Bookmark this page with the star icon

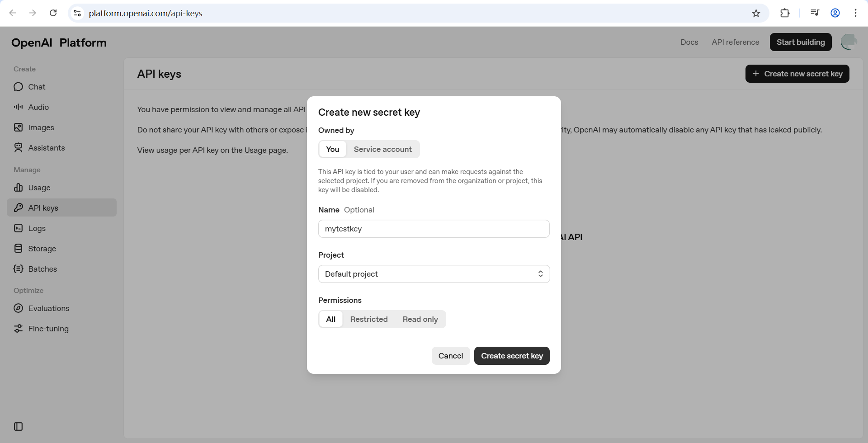tap(756, 13)
